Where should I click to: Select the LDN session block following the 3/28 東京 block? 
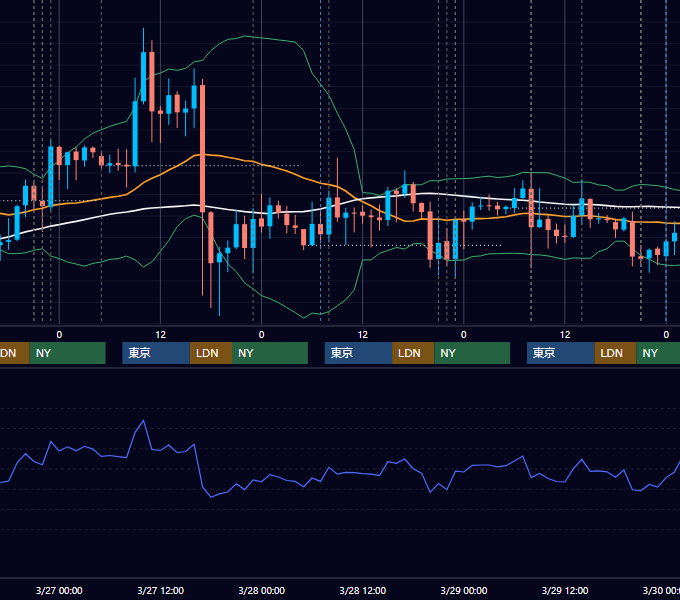pos(413,353)
